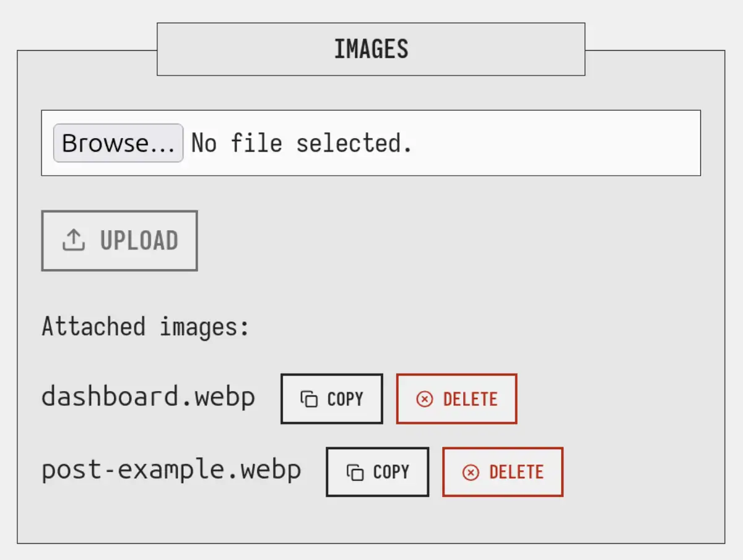Click the "No file selected." text
Viewport: 743px width, 560px height.
pos(301,144)
